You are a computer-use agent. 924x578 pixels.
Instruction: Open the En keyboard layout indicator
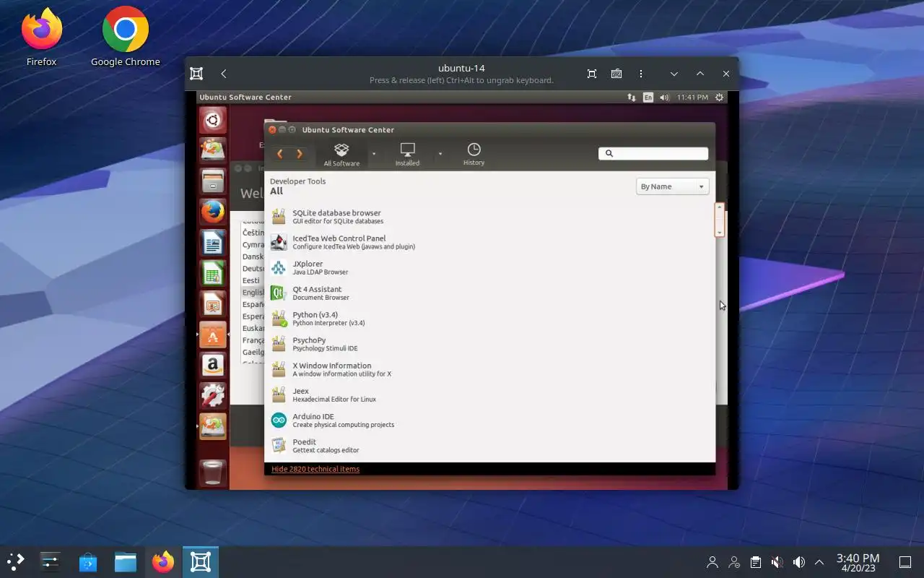(648, 97)
